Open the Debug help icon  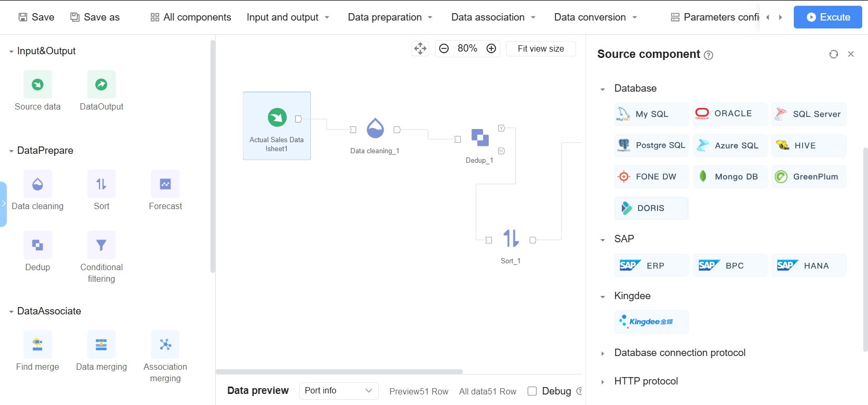pyautogui.click(x=579, y=391)
